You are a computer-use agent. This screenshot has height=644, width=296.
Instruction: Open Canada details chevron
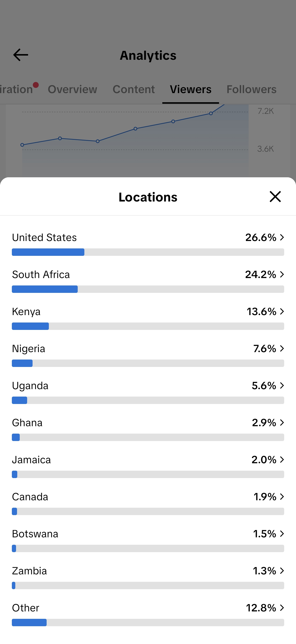(282, 497)
